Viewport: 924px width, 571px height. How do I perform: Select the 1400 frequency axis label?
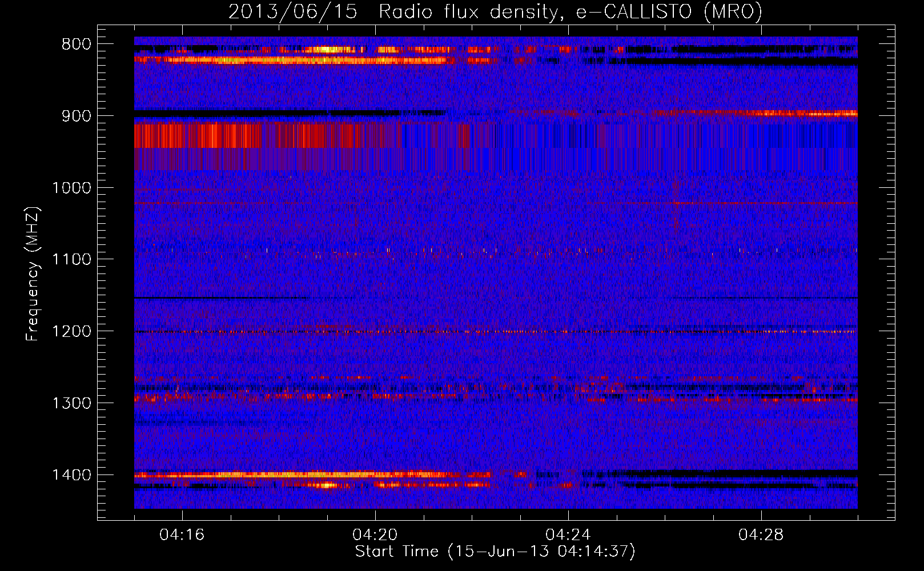click(71, 475)
